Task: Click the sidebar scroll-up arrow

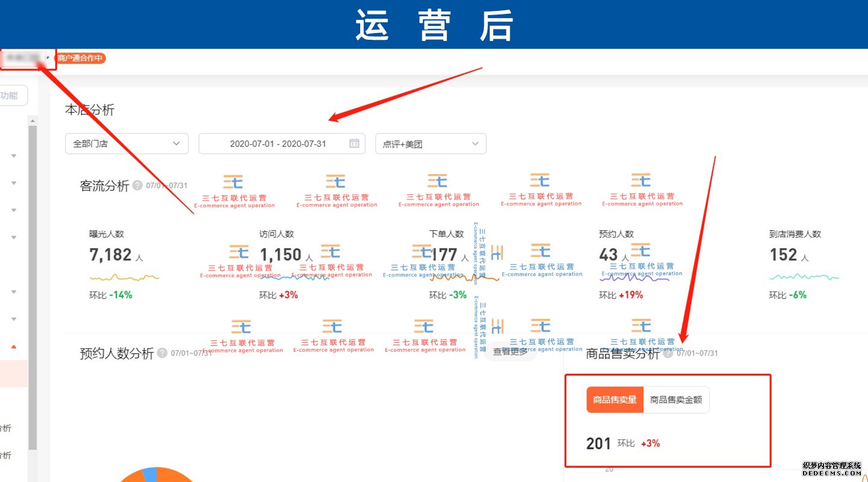Action: 33,120
